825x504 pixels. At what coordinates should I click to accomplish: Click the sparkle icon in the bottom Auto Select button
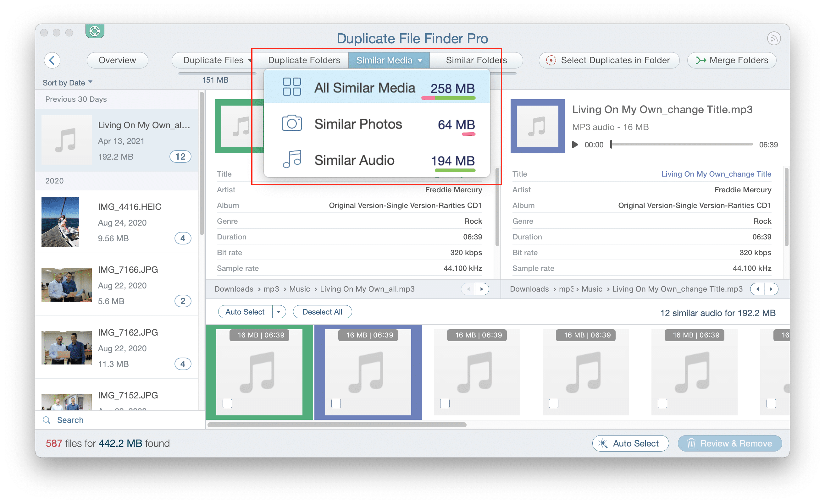click(603, 443)
